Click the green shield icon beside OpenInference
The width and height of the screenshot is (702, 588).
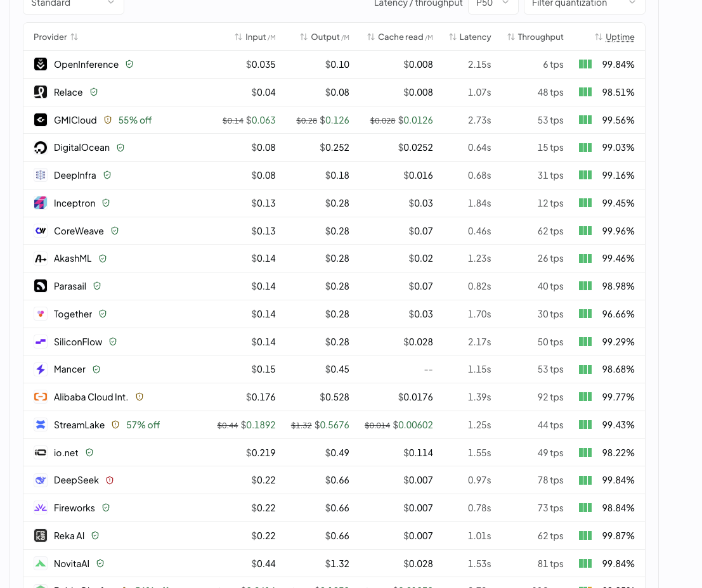point(129,64)
